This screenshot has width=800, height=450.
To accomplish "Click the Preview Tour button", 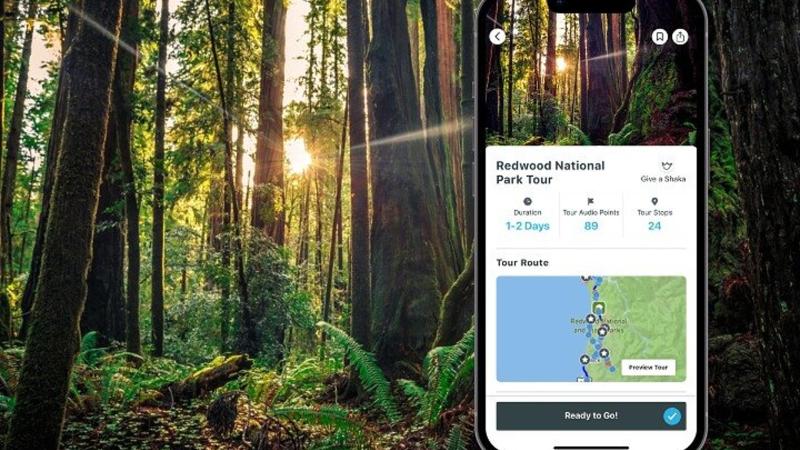I will point(648,367).
